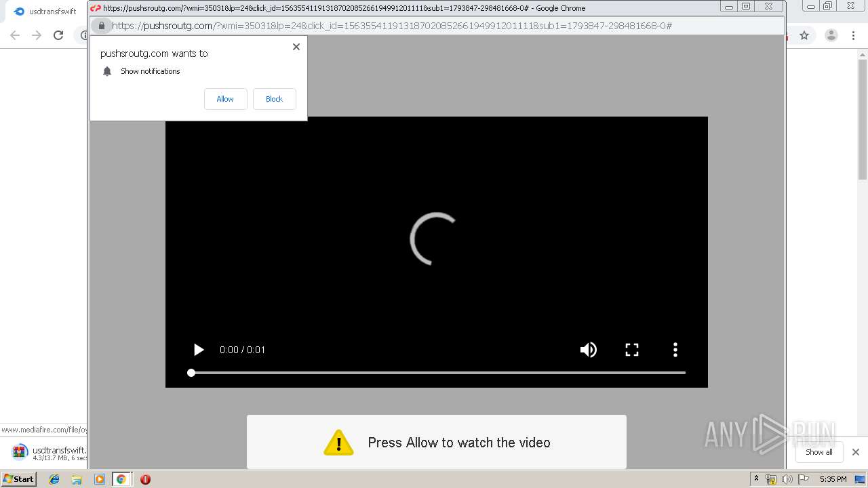Reload the page in the background Chrome window
Screen dimensions: 868x488
coord(58,35)
